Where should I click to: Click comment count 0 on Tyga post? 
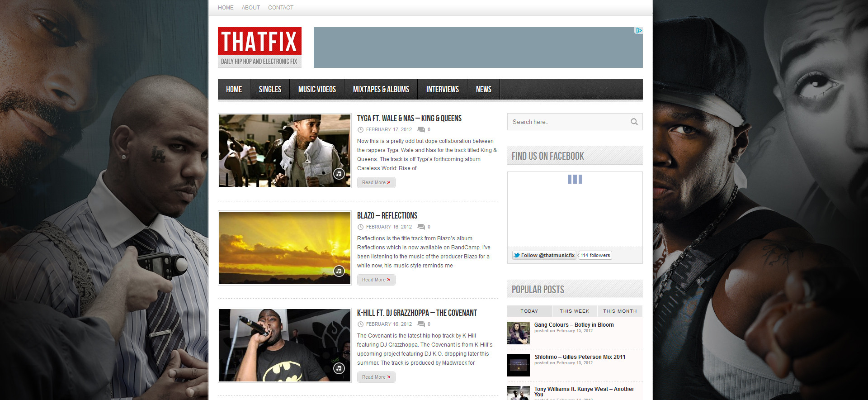coord(429,130)
